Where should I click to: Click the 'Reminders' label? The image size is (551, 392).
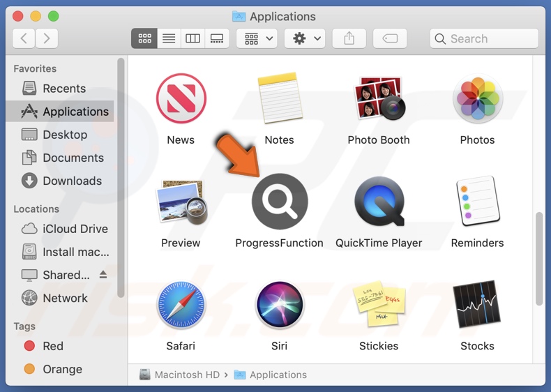[478, 243]
